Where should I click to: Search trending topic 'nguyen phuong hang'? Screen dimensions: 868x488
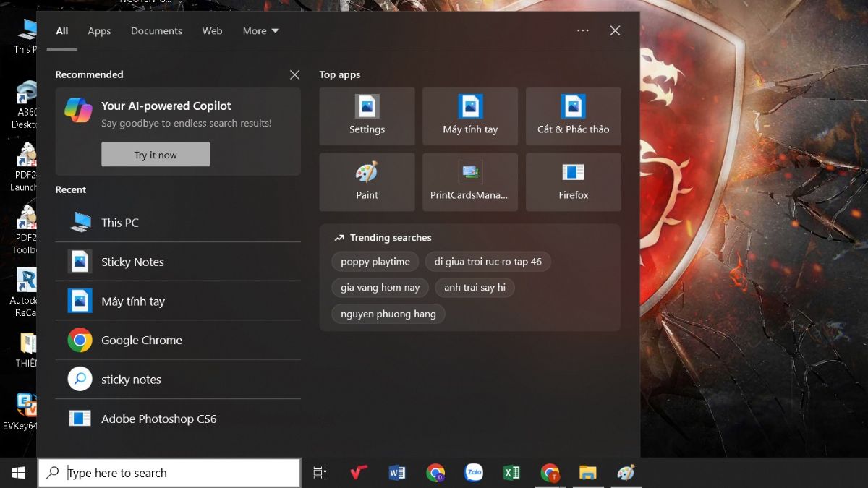pos(388,314)
